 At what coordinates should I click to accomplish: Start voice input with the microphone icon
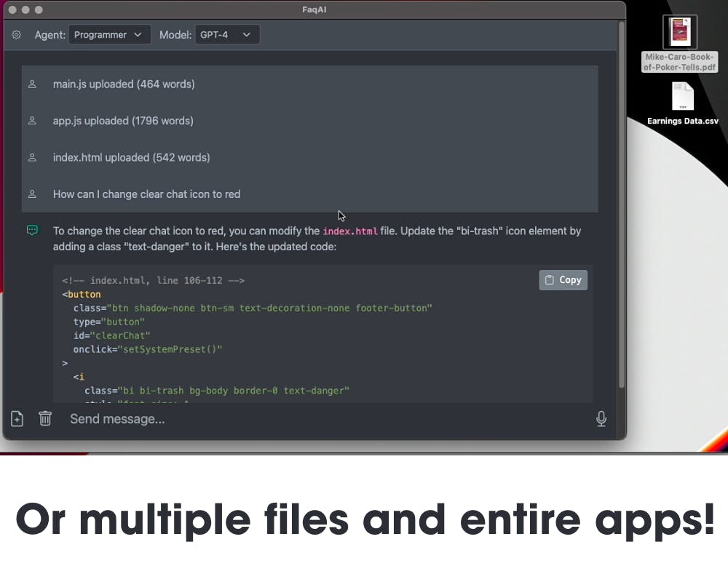[601, 418]
